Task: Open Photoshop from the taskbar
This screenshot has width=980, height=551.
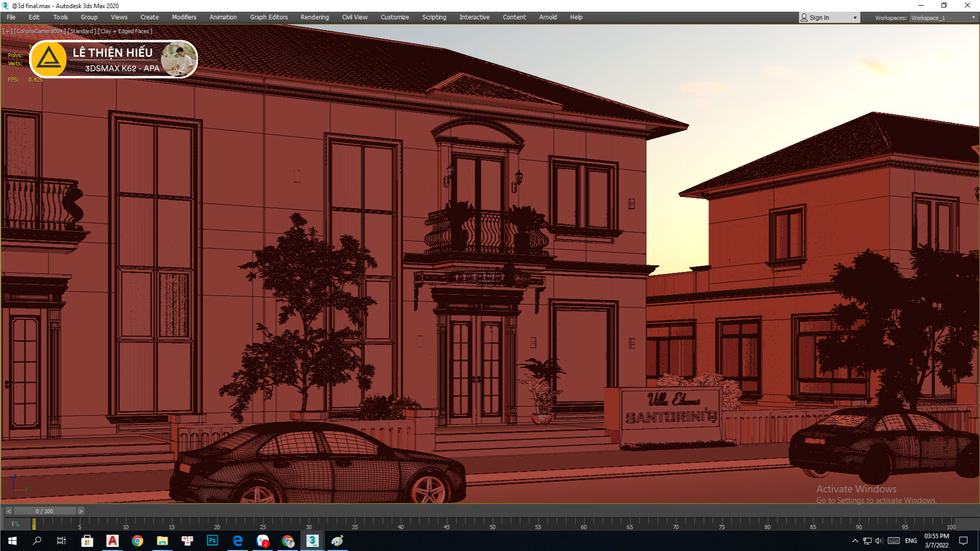Action: point(212,540)
